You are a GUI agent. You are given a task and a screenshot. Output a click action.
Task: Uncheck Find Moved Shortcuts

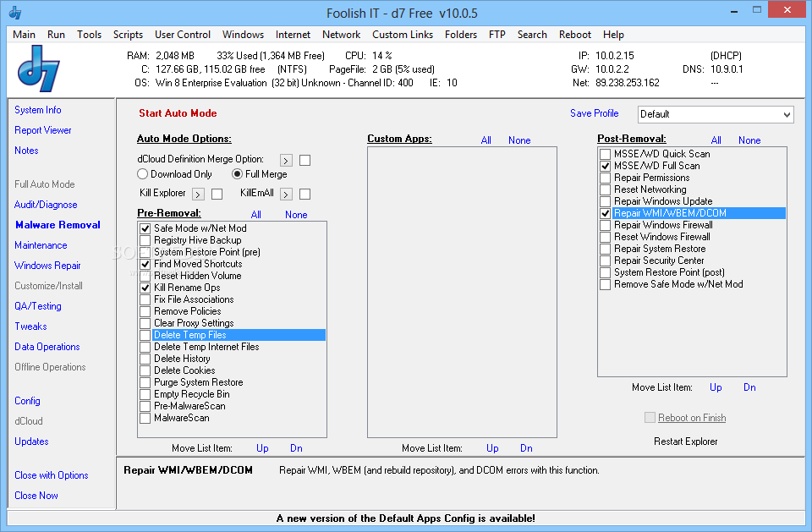(145, 264)
